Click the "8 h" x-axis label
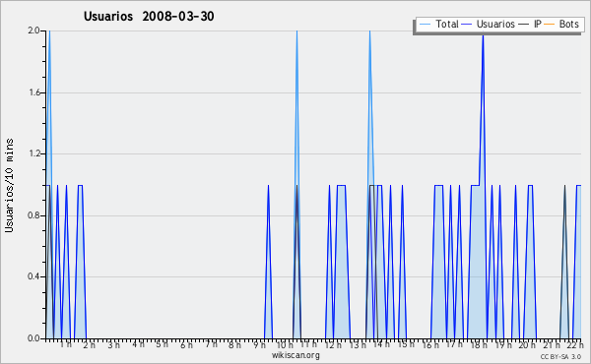 pyautogui.click(x=234, y=344)
